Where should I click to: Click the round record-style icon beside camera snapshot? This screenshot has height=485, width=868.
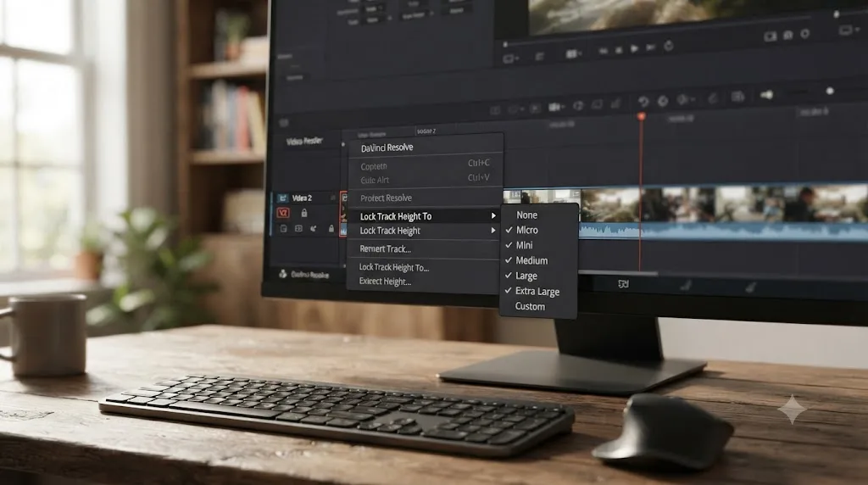coord(805,34)
